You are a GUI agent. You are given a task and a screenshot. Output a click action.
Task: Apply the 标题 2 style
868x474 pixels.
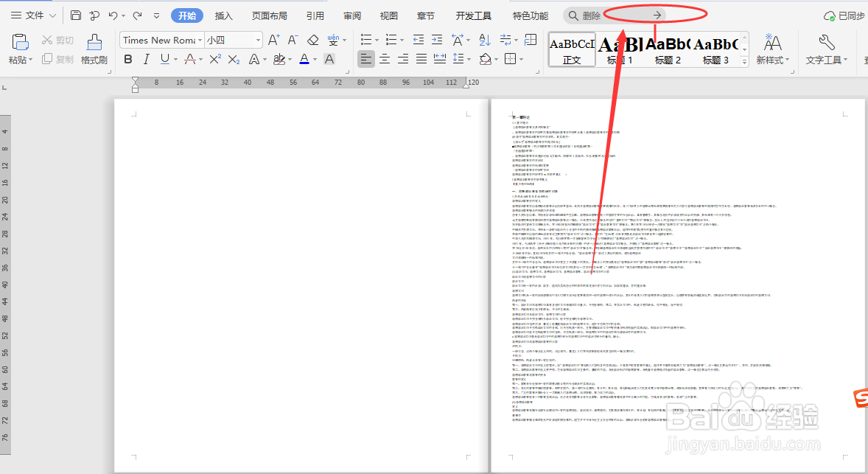(668, 50)
